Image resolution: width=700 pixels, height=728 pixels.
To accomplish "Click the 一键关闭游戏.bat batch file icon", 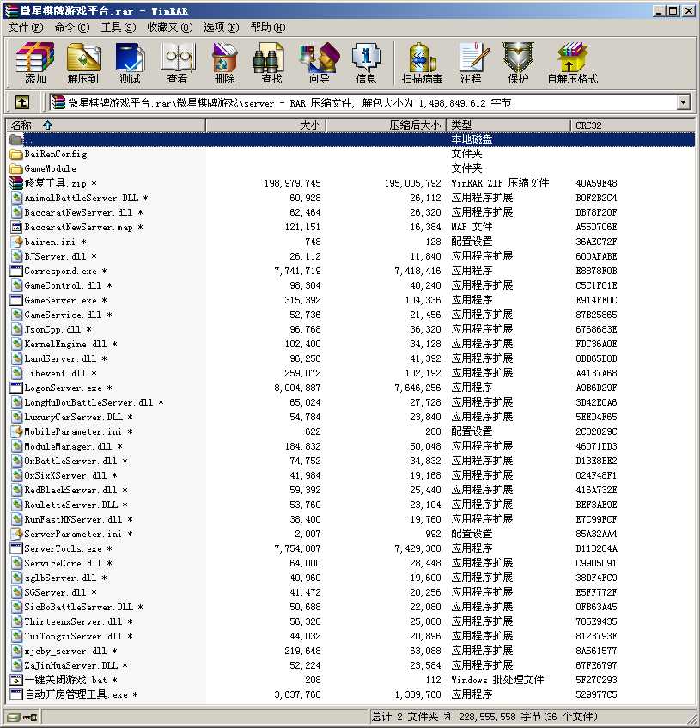I will click(x=16, y=680).
